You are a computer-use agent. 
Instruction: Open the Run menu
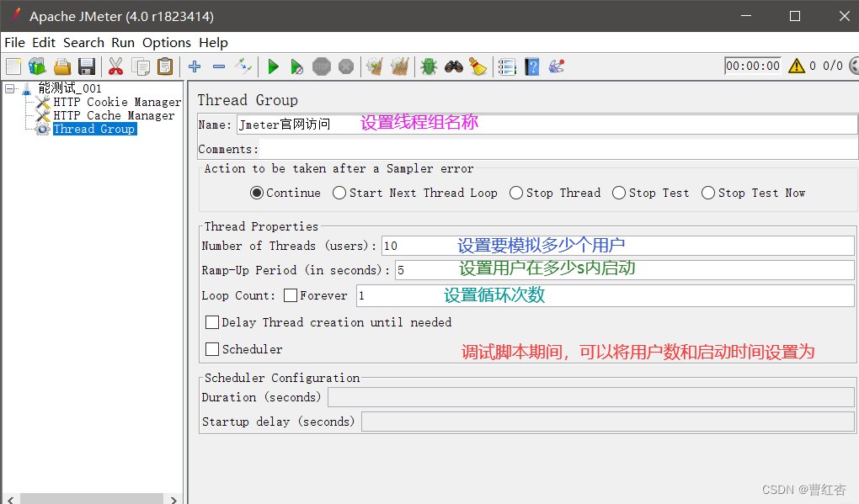coord(123,43)
